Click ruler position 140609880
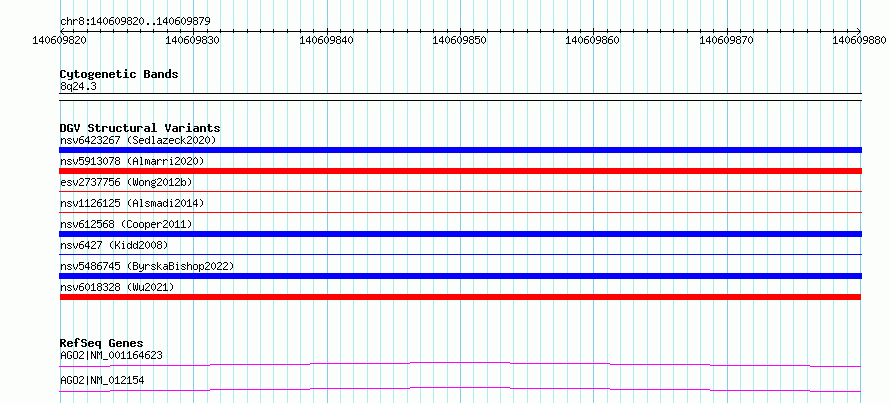This screenshot has height=403, width=890. (x=860, y=40)
